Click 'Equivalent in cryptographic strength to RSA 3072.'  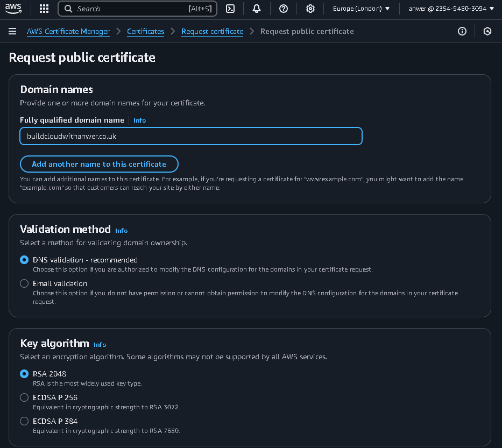pos(107,407)
